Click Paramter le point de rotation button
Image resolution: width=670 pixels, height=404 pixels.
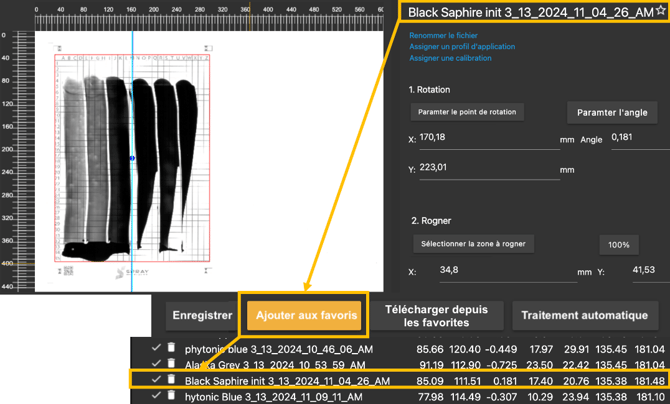click(467, 112)
